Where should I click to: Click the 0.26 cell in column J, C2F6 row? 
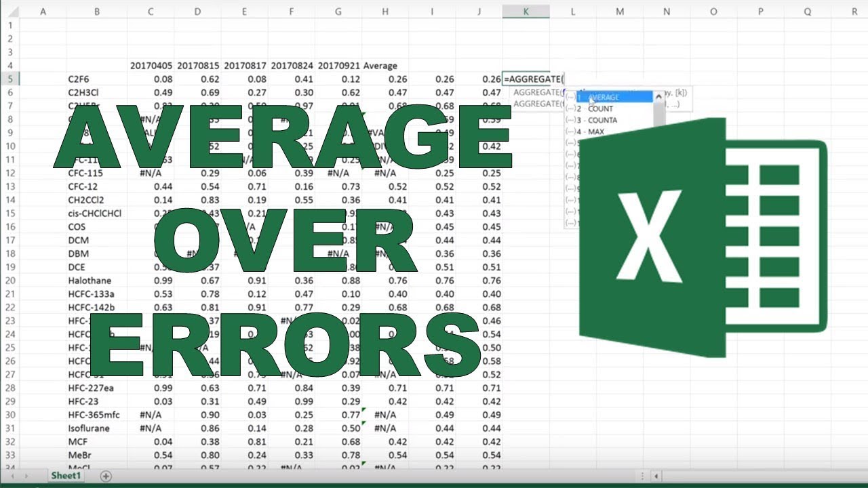click(x=479, y=79)
